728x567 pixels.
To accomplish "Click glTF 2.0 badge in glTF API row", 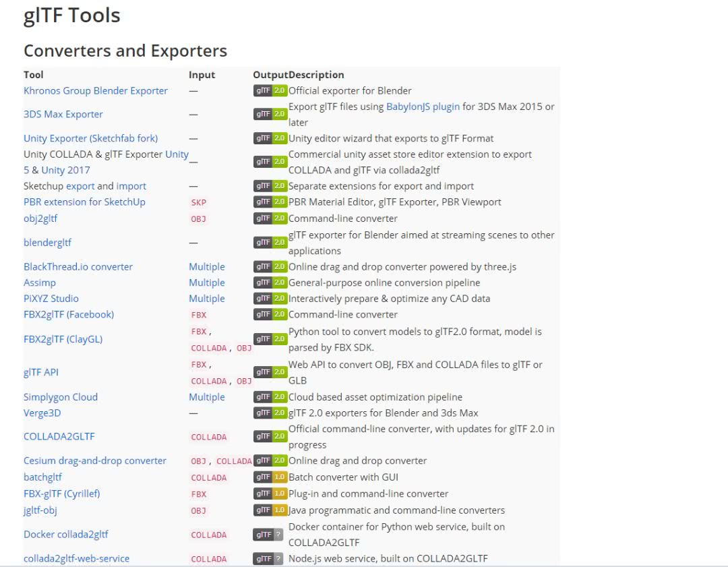I will [x=270, y=372].
